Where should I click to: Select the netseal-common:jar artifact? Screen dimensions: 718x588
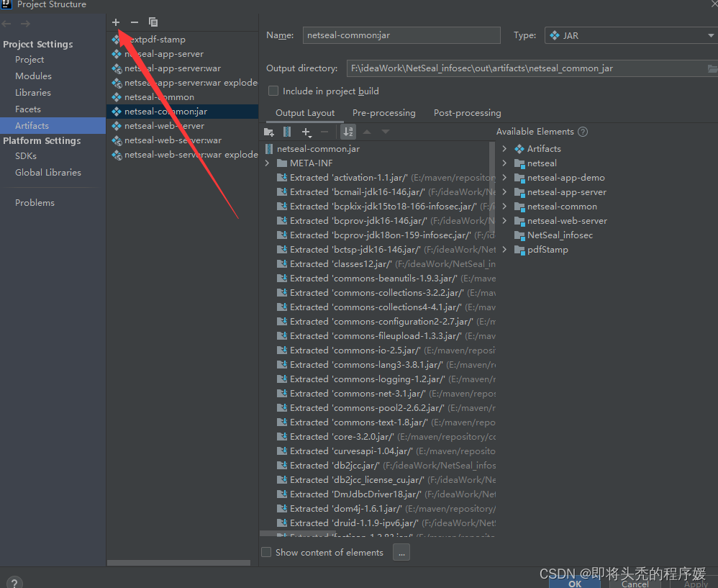click(x=182, y=112)
